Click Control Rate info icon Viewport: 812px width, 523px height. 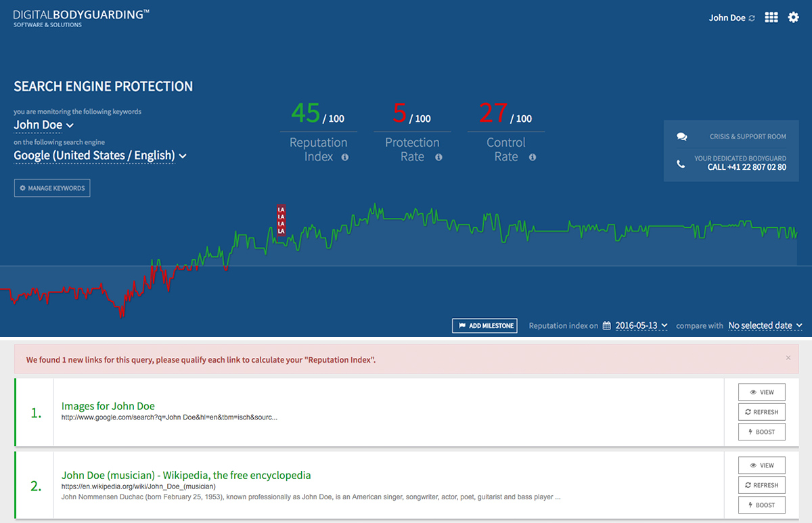click(x=533, y=157)
